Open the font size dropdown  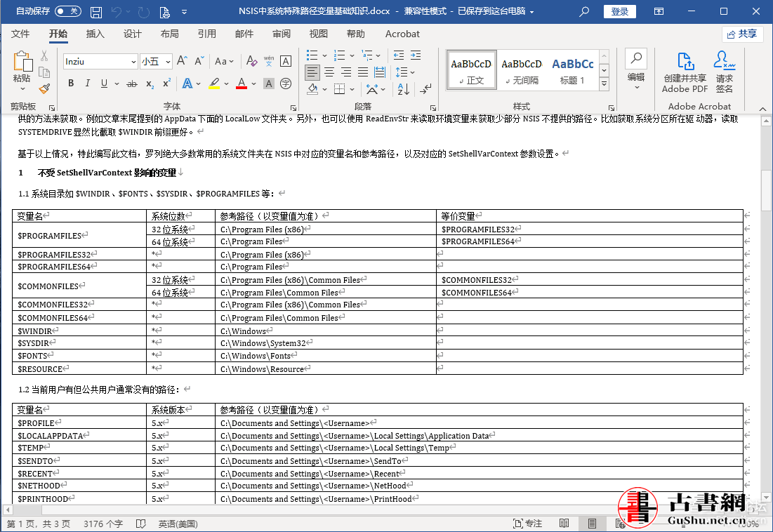pos(168,62)
